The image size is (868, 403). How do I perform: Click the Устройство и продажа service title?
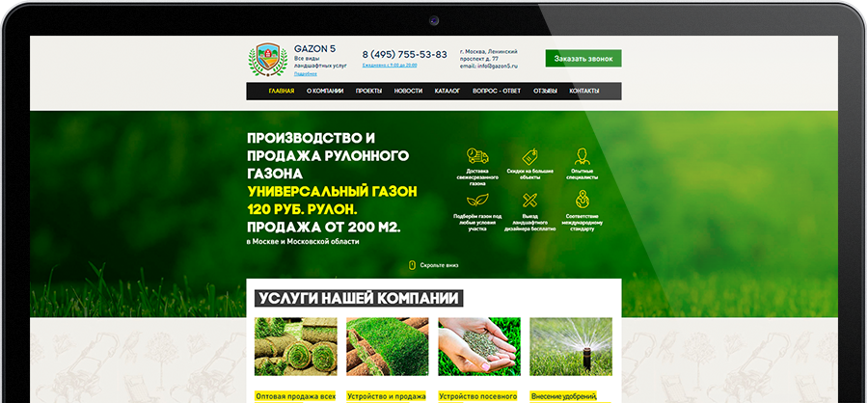[x=386, y=396]
